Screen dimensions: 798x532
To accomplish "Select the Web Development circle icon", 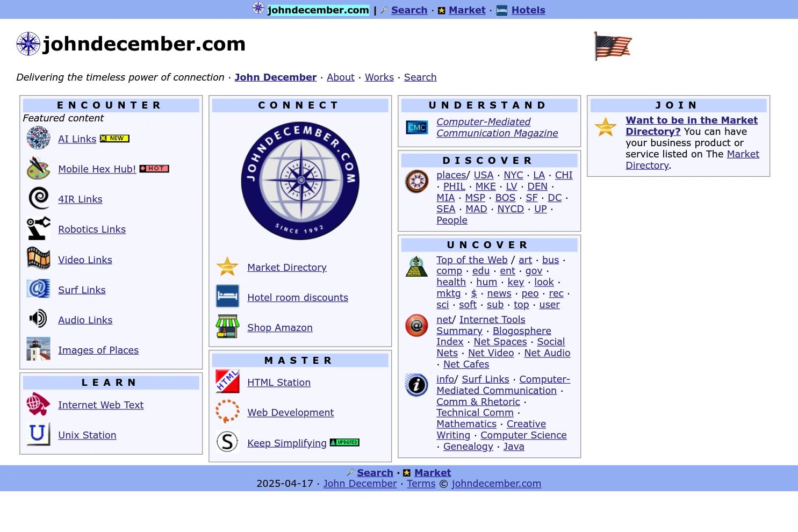I will tap(227, 411).
